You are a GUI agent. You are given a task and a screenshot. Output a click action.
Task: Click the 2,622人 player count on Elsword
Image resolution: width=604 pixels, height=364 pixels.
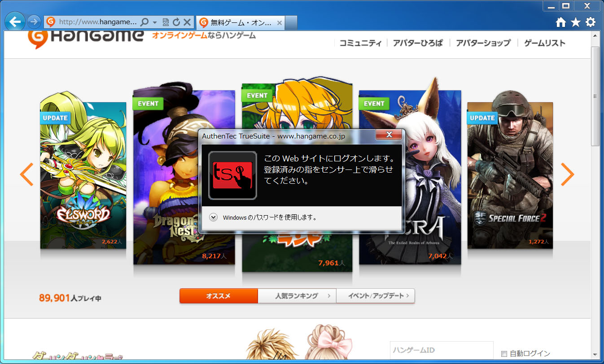tap(112, 242)
